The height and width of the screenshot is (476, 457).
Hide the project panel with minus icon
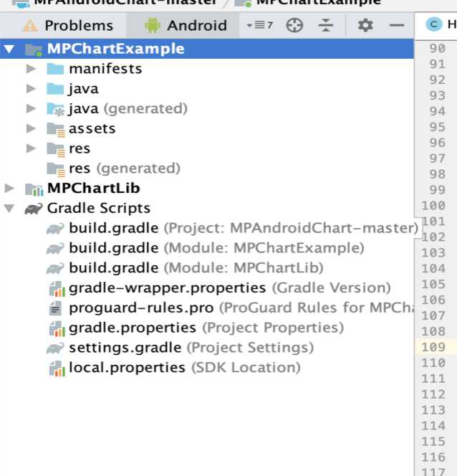coord(396,25)
